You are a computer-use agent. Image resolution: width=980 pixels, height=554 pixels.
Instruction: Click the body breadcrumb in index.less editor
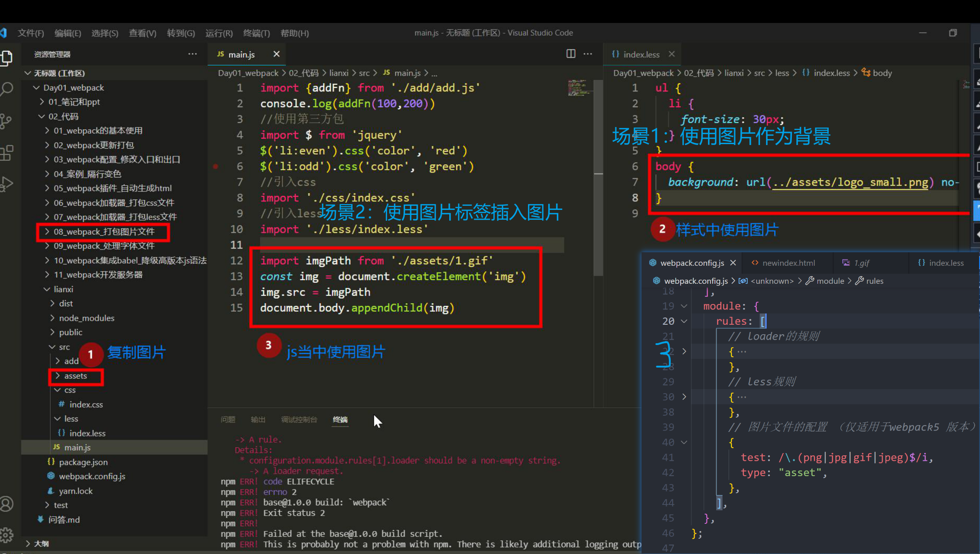click(x=882, y=73)
